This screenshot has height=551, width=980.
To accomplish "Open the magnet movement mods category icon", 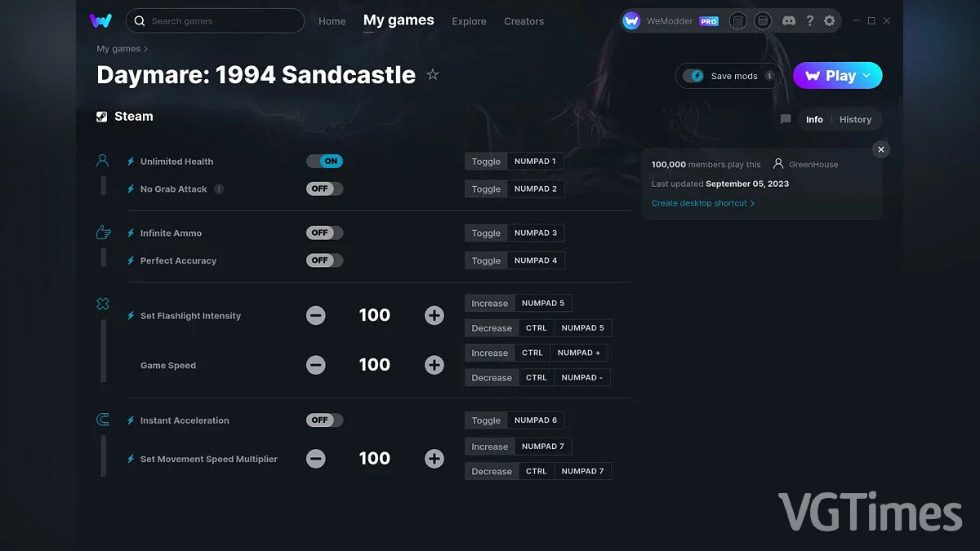I will click(102, 419).
